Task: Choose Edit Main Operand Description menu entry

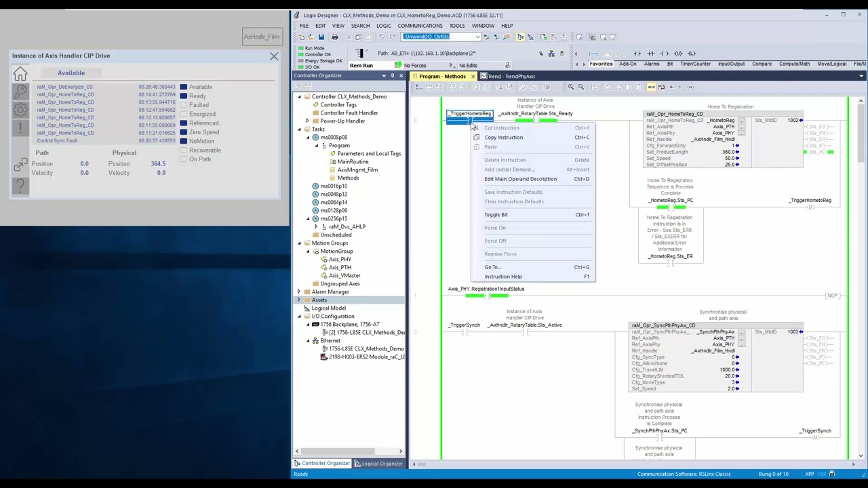Action: 532,179
